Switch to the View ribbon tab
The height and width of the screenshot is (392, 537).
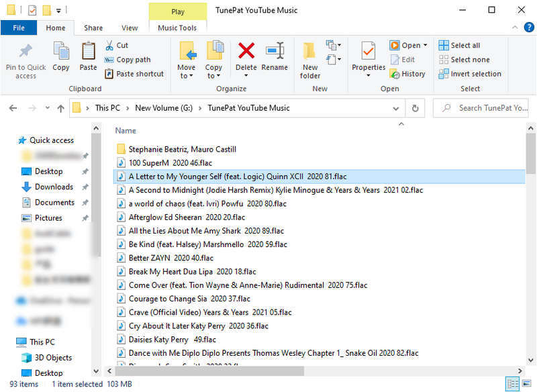coord(130,28)
